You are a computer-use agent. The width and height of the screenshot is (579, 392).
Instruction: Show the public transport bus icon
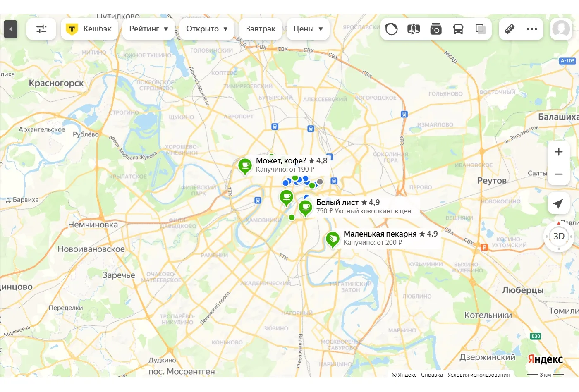(458, 29)
